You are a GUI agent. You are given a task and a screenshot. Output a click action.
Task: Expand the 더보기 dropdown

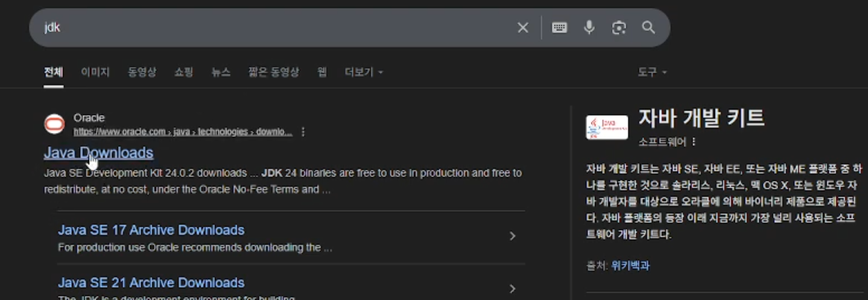pos(364,72)
